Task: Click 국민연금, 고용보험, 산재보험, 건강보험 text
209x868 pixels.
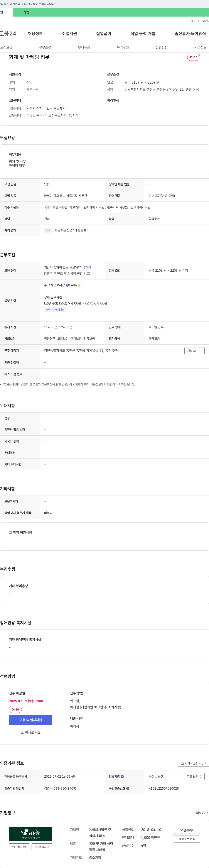Action: (x=69, y=339)
